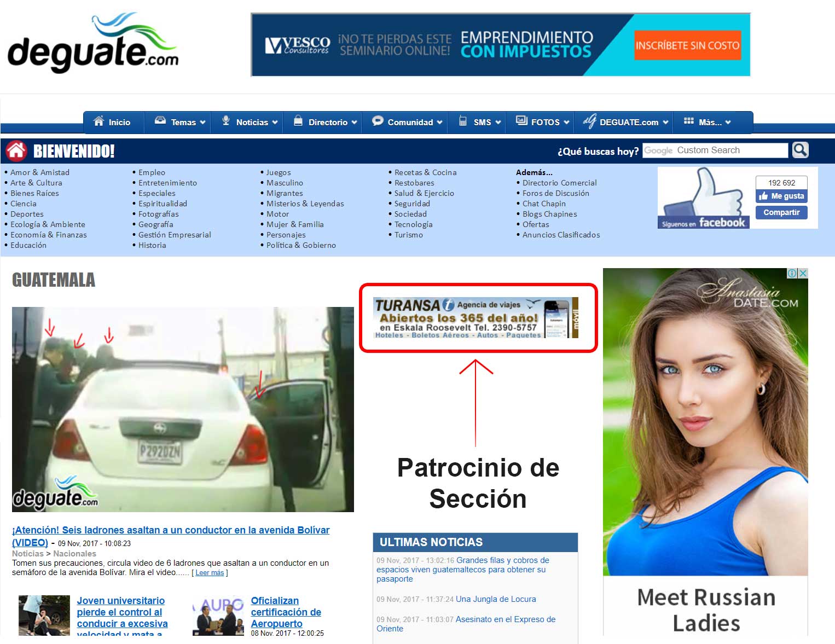
Task: Open the Seis ladrones asaltan headline link
Action: [171, 536]
